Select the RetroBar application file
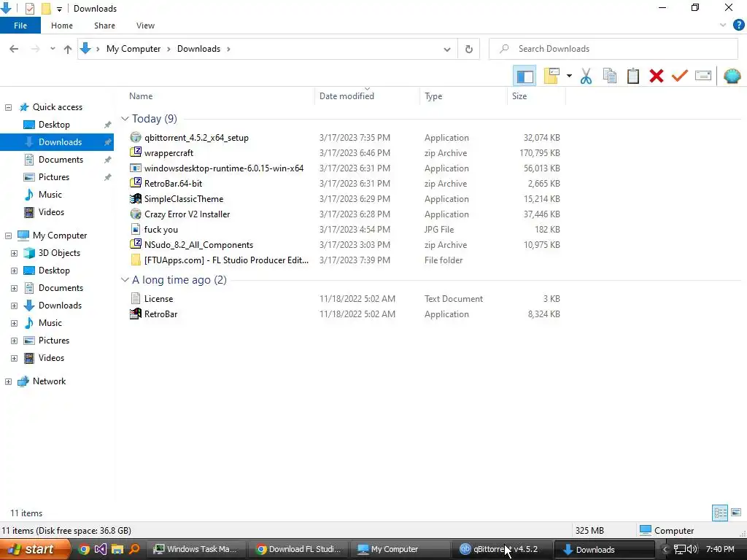The height and width of the screenshot is (560, 747). (160, 314)
